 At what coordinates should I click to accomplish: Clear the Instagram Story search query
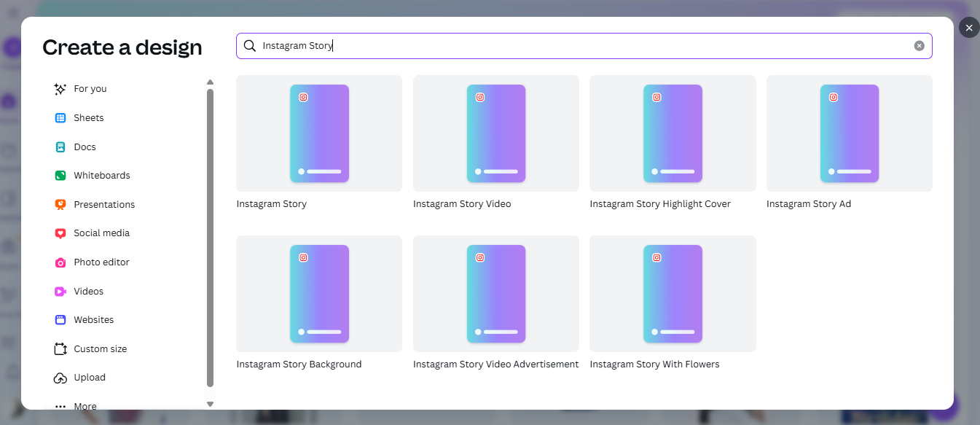coord(919,44)
